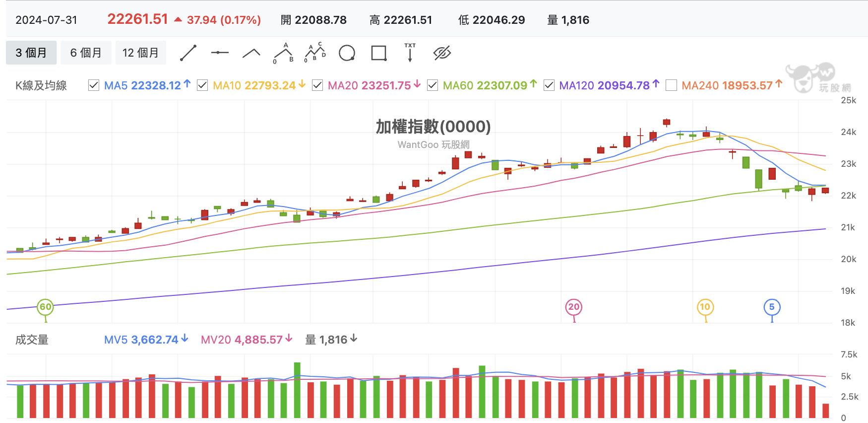Pick the 0-A-B-C-D wave pattern tool
The width and height of the screenshot is (868, 423).
(x=315, y=53)
